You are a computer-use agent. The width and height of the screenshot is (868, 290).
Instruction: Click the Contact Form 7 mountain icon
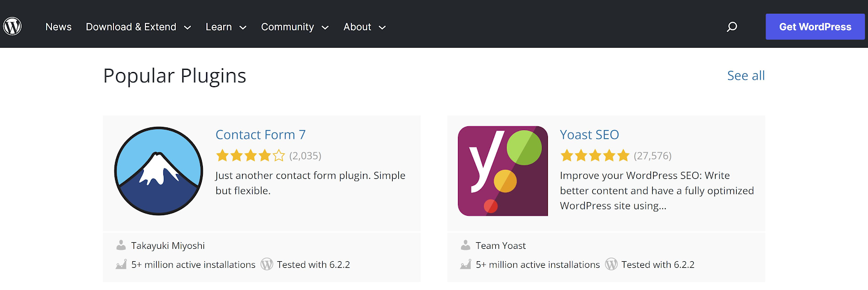point(158,171)
